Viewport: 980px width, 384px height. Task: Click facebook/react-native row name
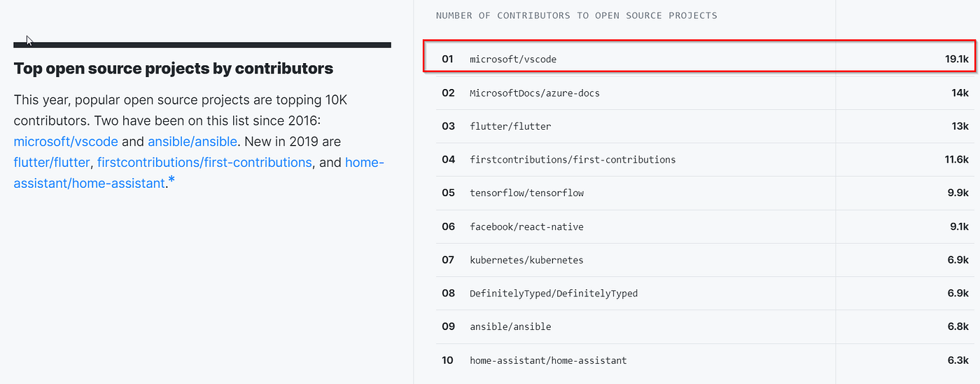526,227
